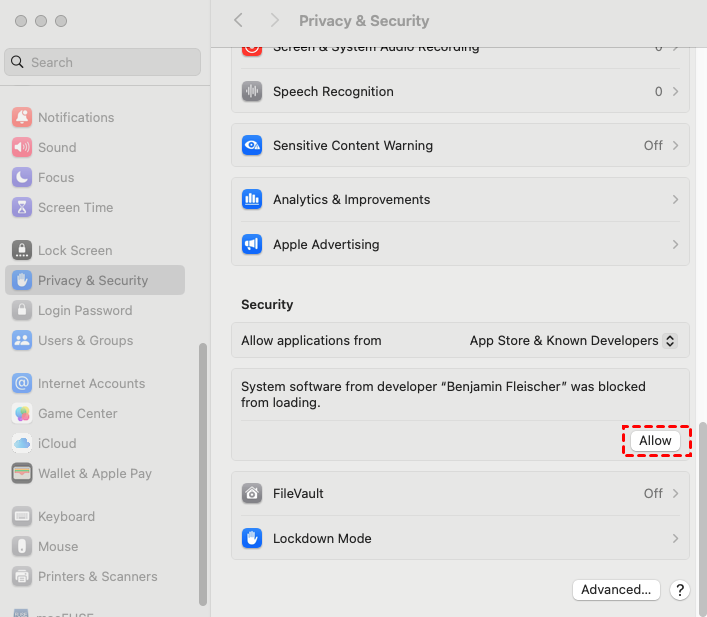This screenshot has width=707, height=617.
Task: Click the Screen Time hourglass icon
Action: coord(22,207)
